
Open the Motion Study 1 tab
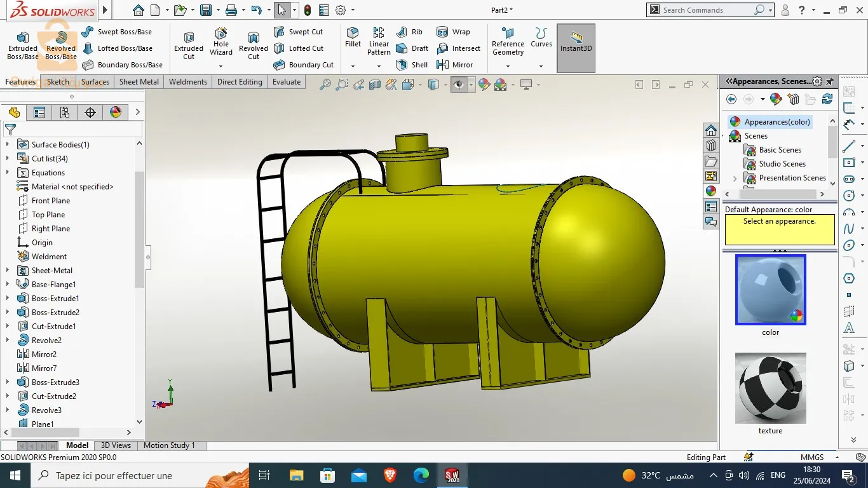coord(169,445)
